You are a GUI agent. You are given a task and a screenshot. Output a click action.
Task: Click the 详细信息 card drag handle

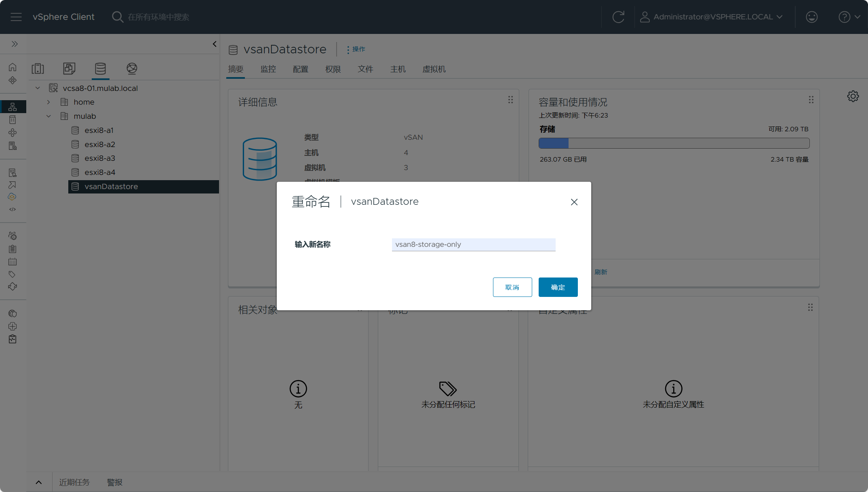(510, 99)
